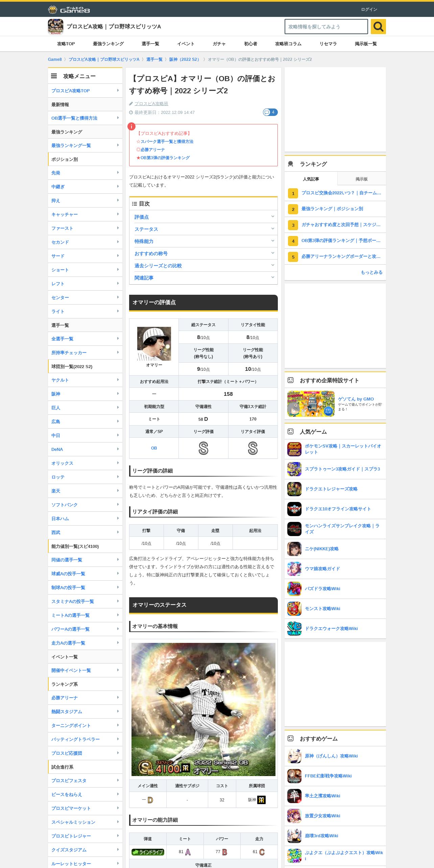This screenshot has width=434, height=868.
Task: Click the オマリー player portrait thumbnail
Action: [154, 344]
